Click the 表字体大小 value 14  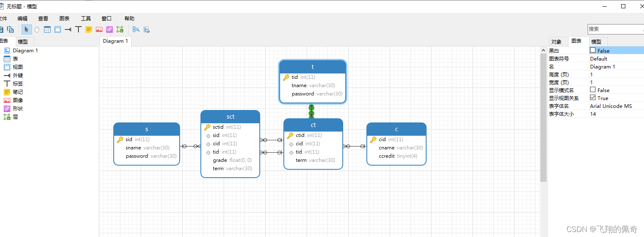click(x=616, y=114)
